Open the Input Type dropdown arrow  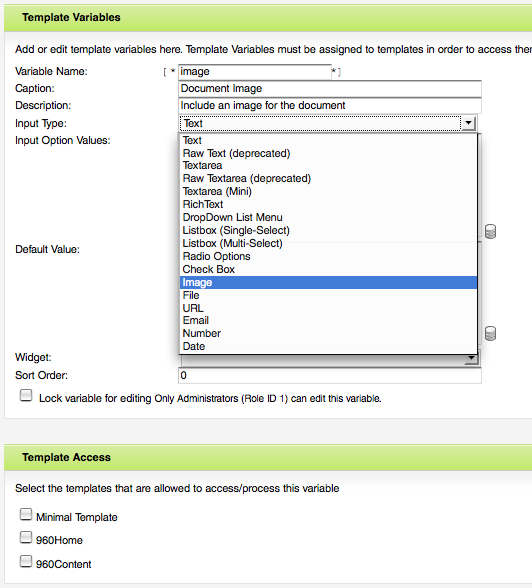pyautogui.click(x=469, y=123)
